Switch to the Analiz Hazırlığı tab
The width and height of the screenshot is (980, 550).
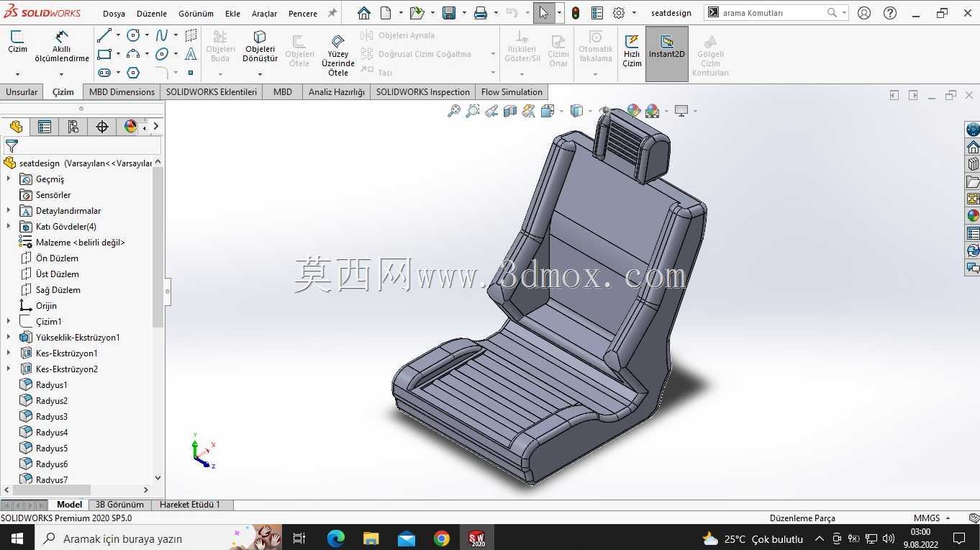point(337,92)
